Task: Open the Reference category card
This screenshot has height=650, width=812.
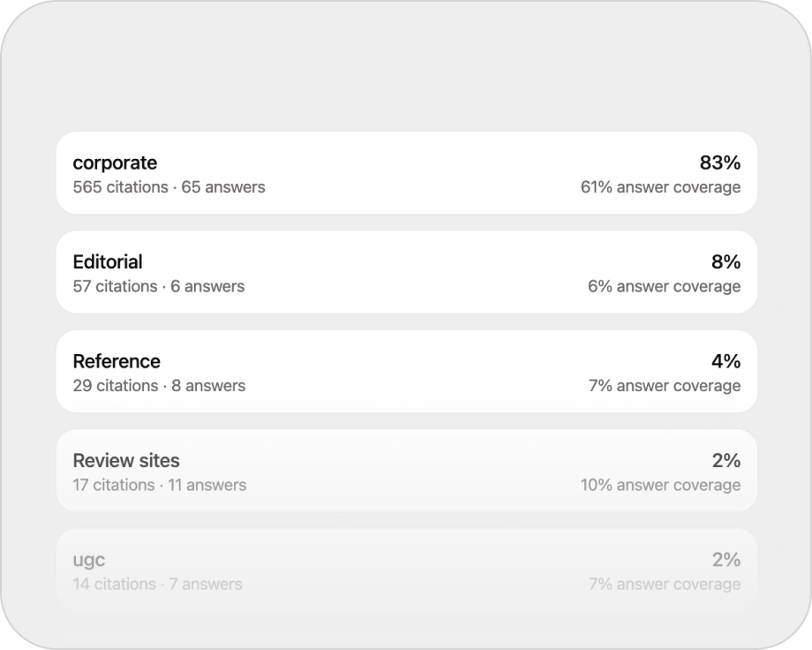Action: click(x=406, y=372)
